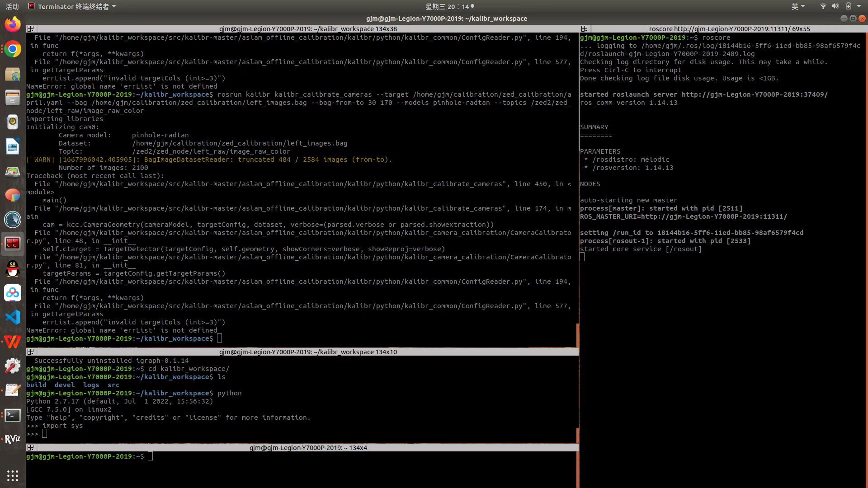The image size is (868, 488).
Task: Open WPS Office from the dock
Action: click(13, 342)
